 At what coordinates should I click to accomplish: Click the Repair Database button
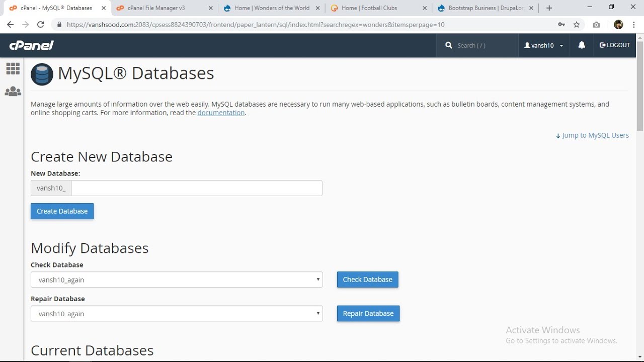(x=368, y=314)
